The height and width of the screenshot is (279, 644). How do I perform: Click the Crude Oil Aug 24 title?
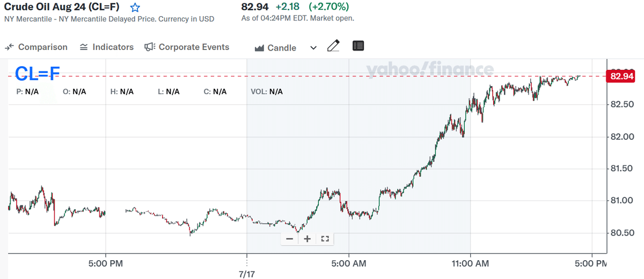pyautogui.click(x=62, y=8)
